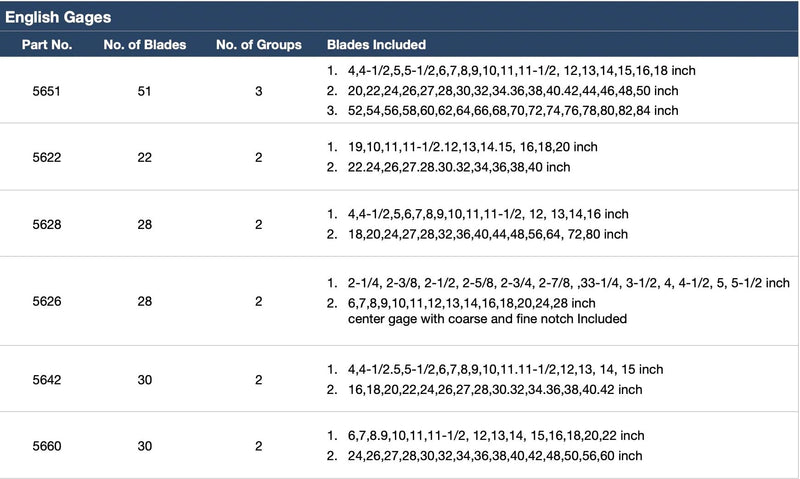Select the blades line starting 18,20,24,27
Screen dimensions: 800x479
tap(488, 234)
